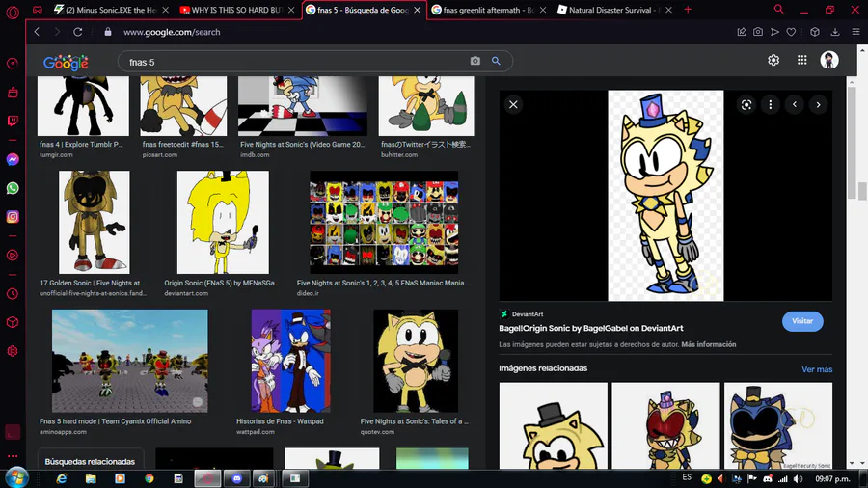
Task: Open Twitch panel in sidebar
Action: [x=13, y=121]
